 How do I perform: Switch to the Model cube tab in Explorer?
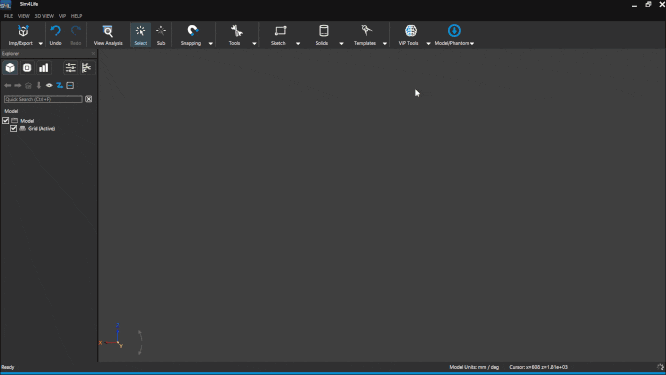pos(10,68)
